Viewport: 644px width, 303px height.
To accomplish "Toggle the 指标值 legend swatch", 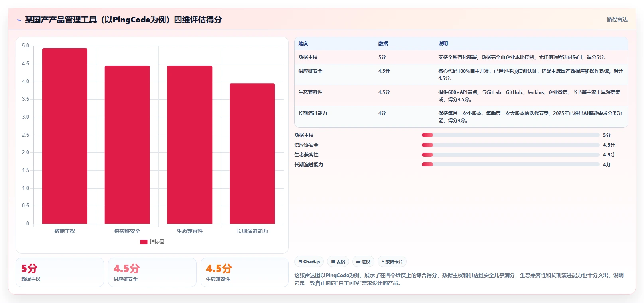I will click(x=144, y=242).
